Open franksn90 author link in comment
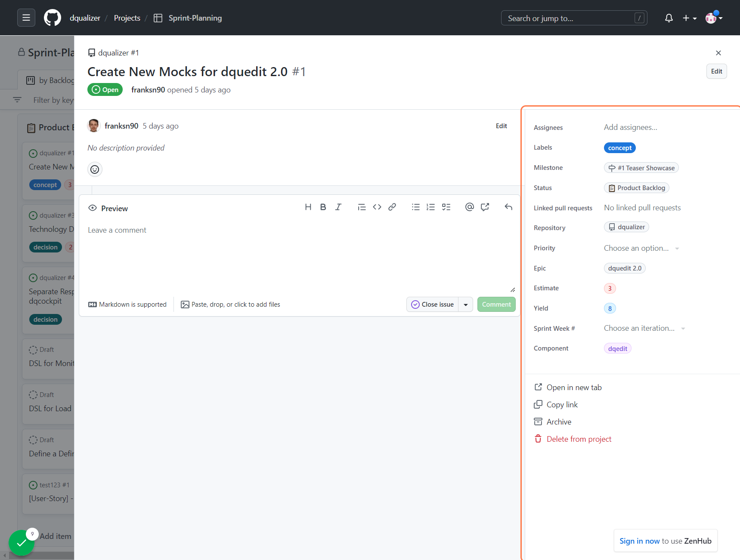The image size is (740, 560). [121, 126]
